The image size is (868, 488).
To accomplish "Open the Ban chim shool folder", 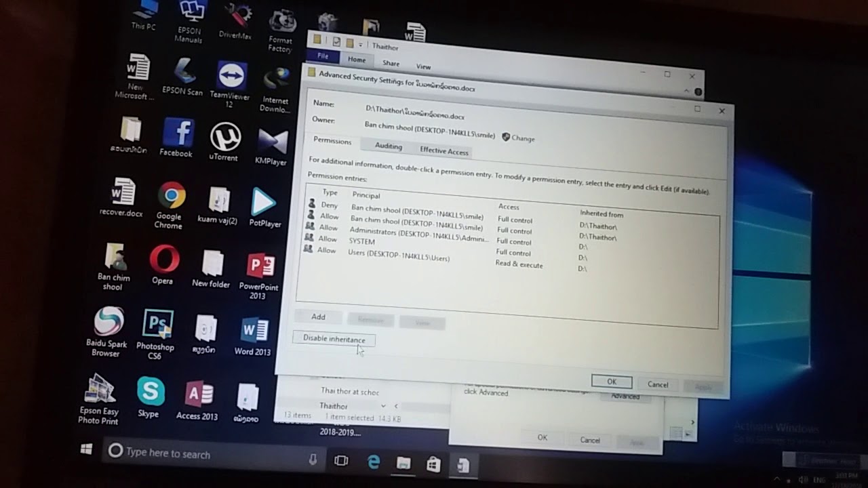I will pyautogui.click(x=113, y=266).
